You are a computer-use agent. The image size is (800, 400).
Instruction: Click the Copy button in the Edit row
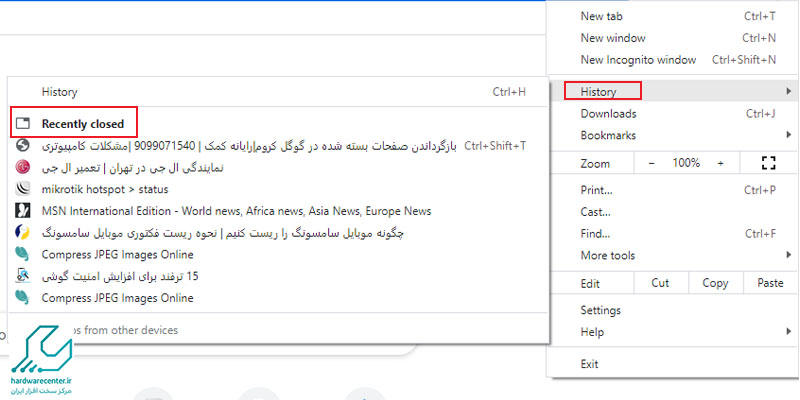pos(715,283)
